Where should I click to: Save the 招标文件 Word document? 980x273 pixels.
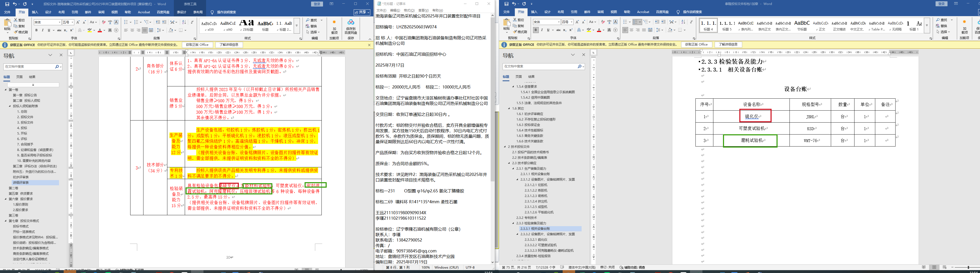tap(7, 4)
